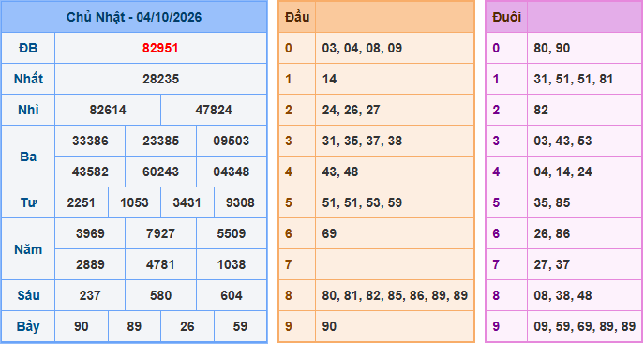The height and width of the screenshot is (344, 644).
Task: Select the Sáu number 604
Action: tap(232, 295)
